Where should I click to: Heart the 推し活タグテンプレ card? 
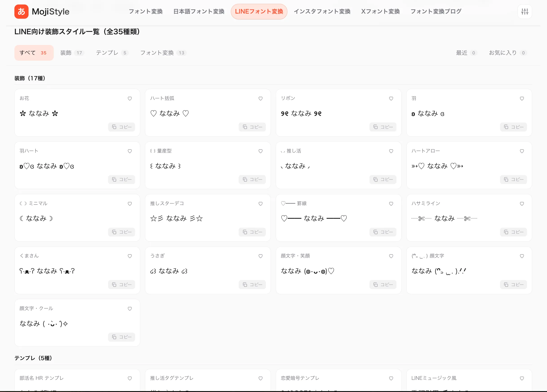[x=260, y=378]
